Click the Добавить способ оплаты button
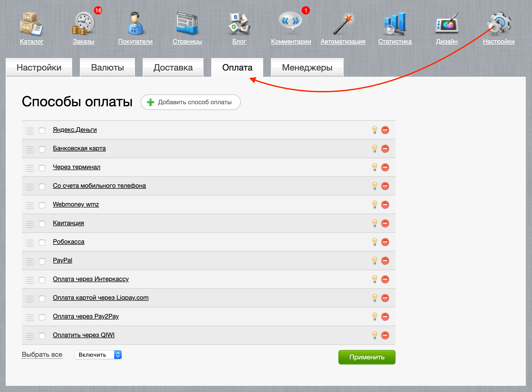This screenshot has height=392, width=532. point(191,102)
